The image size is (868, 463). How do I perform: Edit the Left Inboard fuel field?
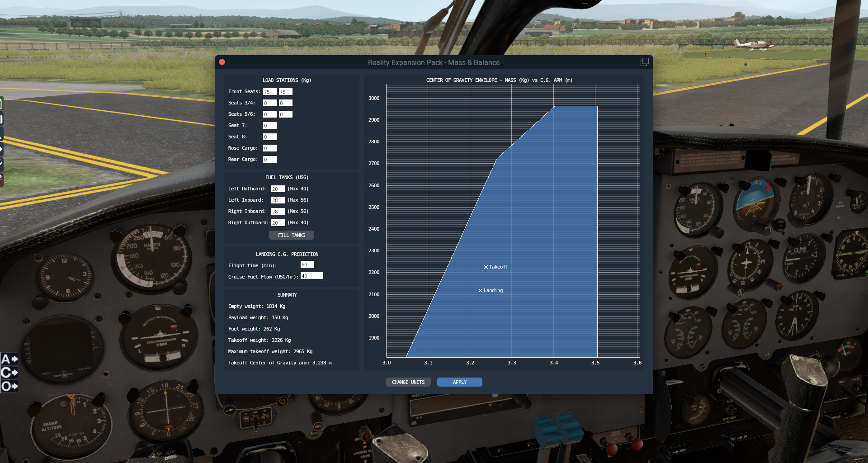(x=278, y=200)
